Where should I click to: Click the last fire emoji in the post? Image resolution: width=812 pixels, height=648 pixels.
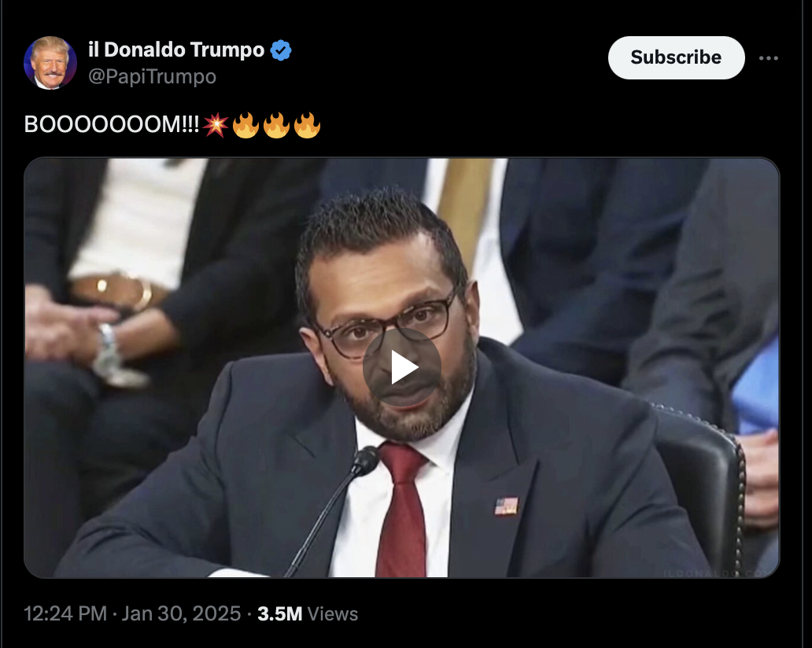point(307,125)
